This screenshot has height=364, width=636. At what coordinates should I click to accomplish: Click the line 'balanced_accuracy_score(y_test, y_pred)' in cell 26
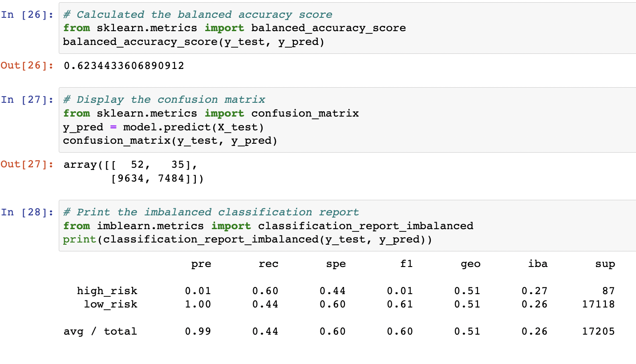coord(194,42)
